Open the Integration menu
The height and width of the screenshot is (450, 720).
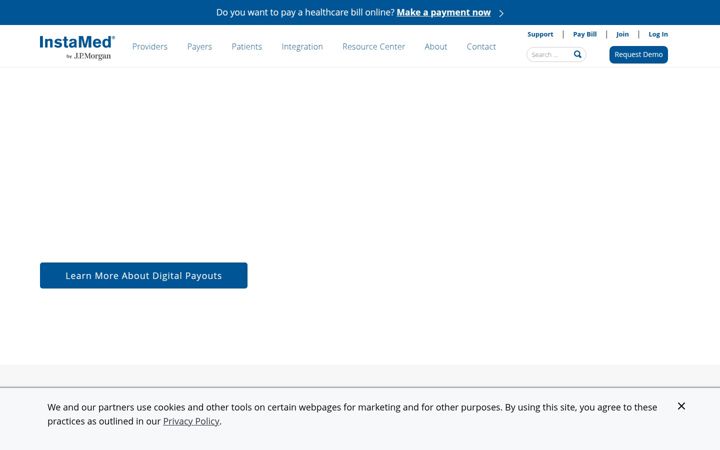pyautogui.click(x=302, y=46)
